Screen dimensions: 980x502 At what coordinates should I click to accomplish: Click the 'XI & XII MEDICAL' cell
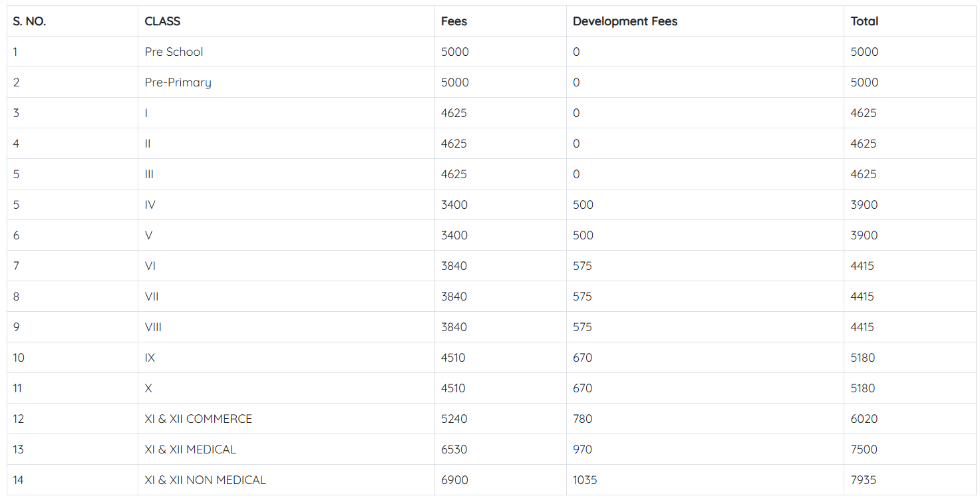[190, 449]
